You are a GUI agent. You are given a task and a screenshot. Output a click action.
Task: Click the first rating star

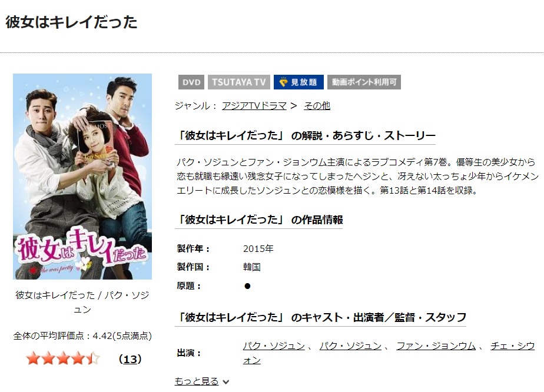(x=33, y=358)
